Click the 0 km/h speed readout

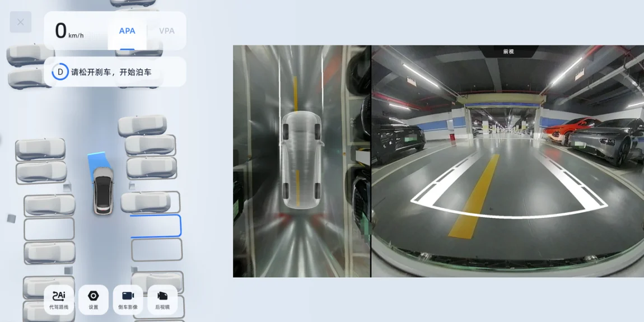click(69, 31)
